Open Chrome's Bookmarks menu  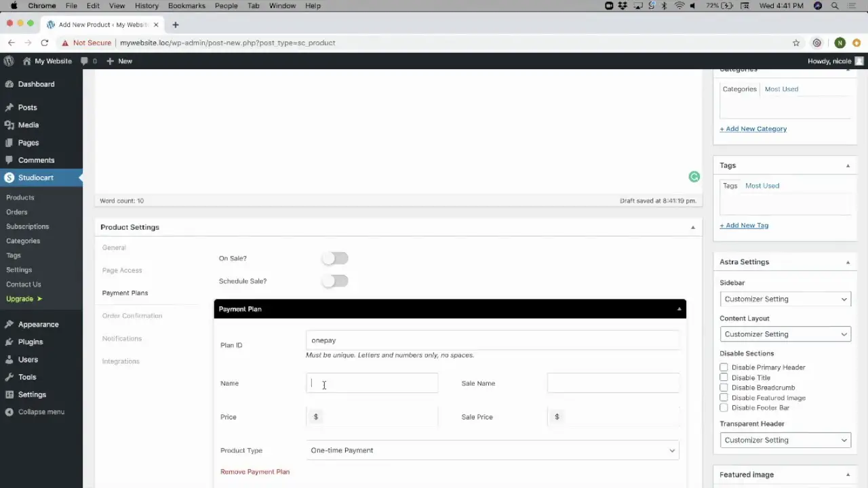coord(186,5)
